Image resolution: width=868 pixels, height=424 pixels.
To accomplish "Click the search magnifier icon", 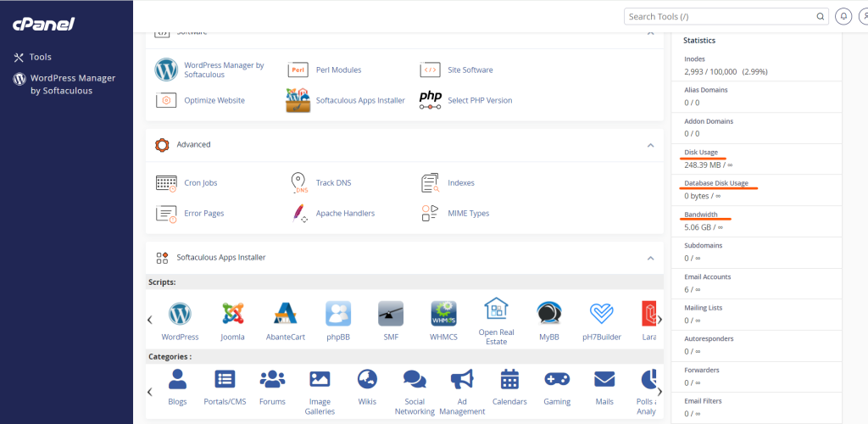I will (x=821, y=17).
